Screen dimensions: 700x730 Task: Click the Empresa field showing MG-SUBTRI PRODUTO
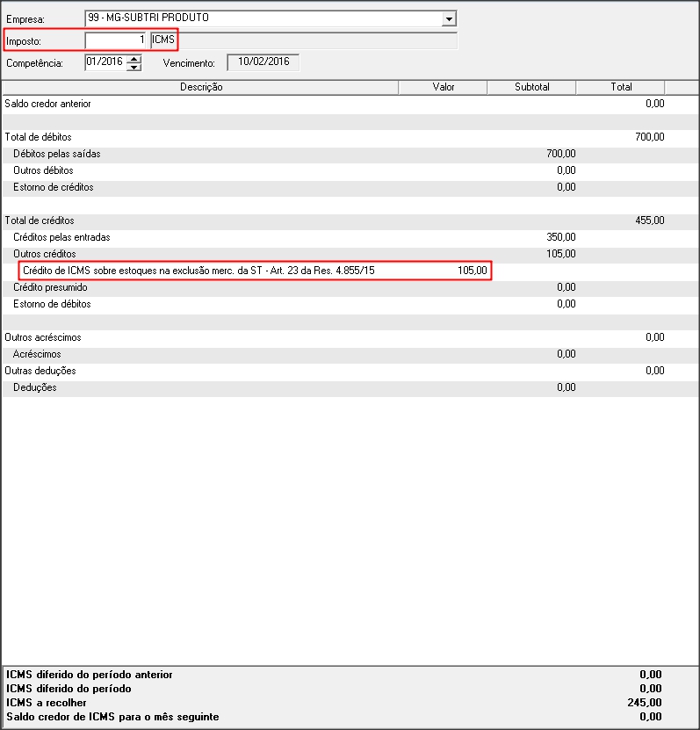pos(263,18)
